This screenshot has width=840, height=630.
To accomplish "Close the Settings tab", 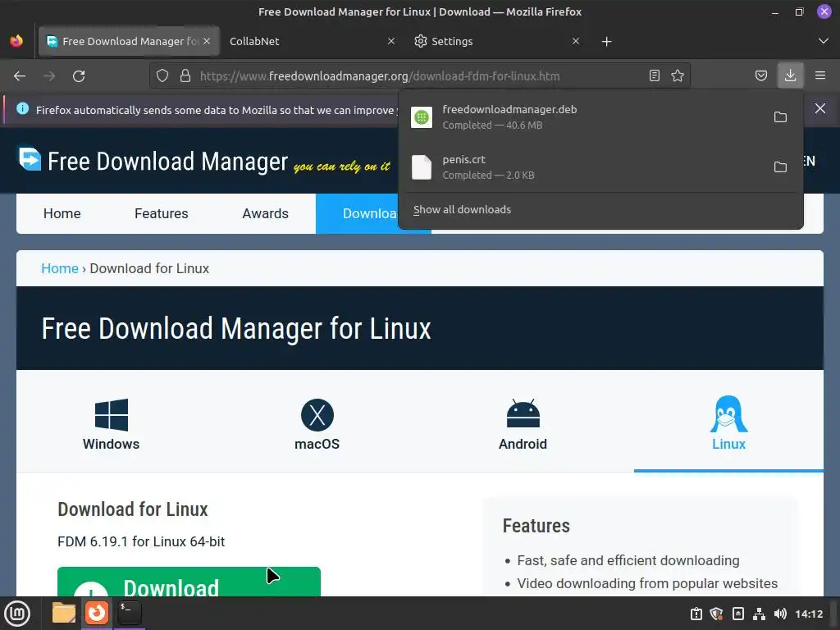I will [x=575, y=41].
